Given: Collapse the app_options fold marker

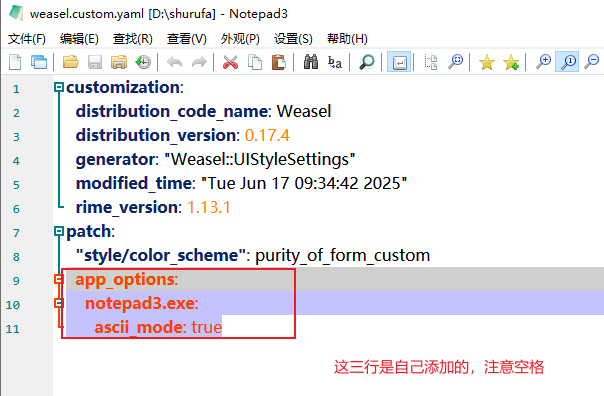Looking at the screenshot, I should [59, 279].
